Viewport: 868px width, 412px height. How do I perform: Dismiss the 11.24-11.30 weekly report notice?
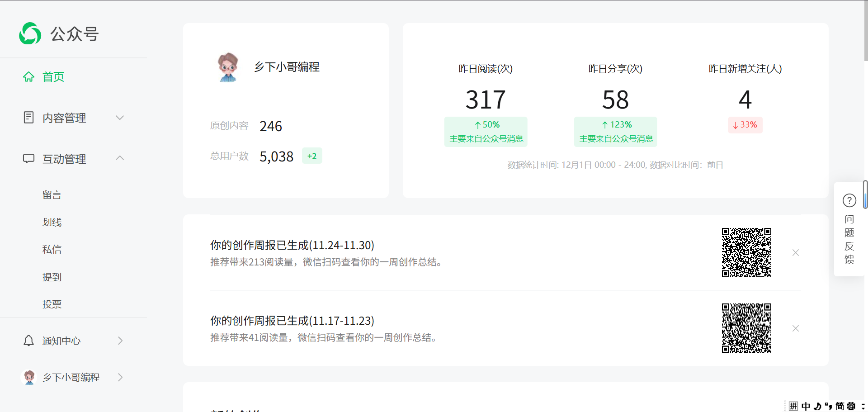[796, 253]
